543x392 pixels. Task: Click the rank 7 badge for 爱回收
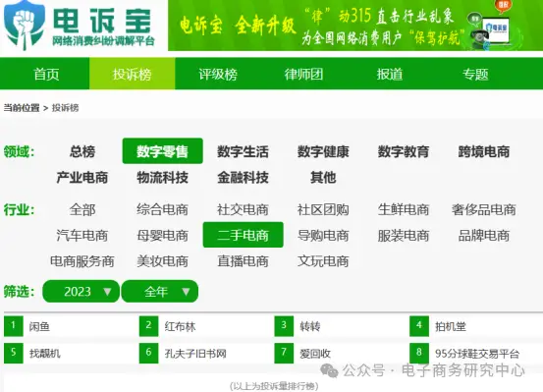[284, 353]
